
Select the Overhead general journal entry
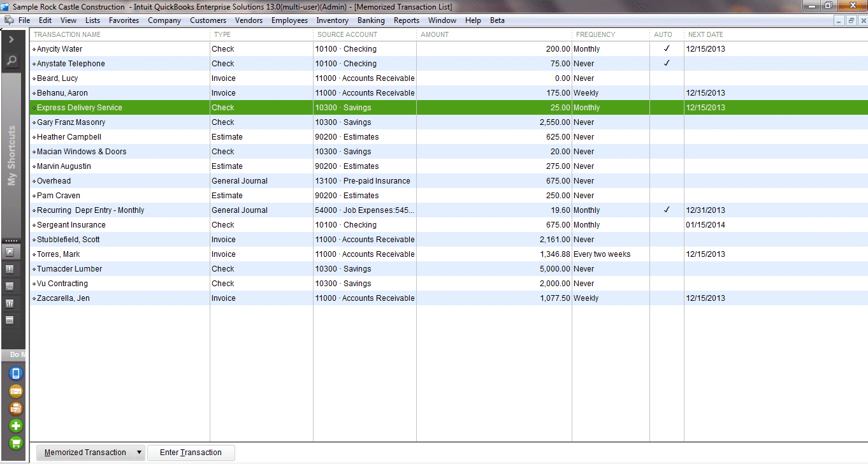(449, 181)
